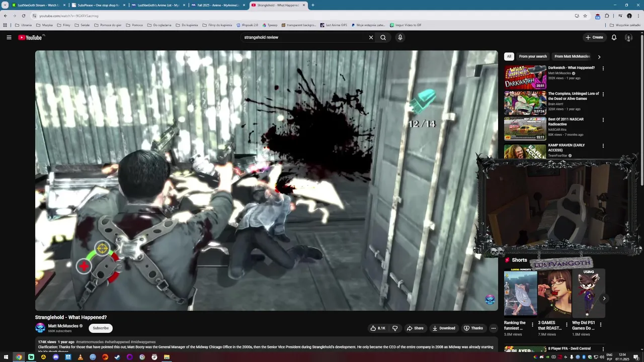Viewport: 644px width, 362px height.
Task: Open the Best Of 2011 NASCAR Radioactive thumbnail
Action: [x=525, y=128]
